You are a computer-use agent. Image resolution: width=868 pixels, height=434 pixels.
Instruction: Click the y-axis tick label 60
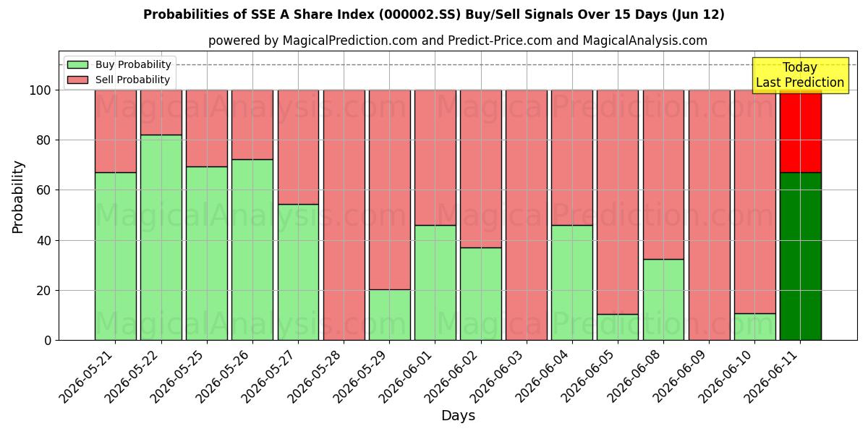[46, 190]
